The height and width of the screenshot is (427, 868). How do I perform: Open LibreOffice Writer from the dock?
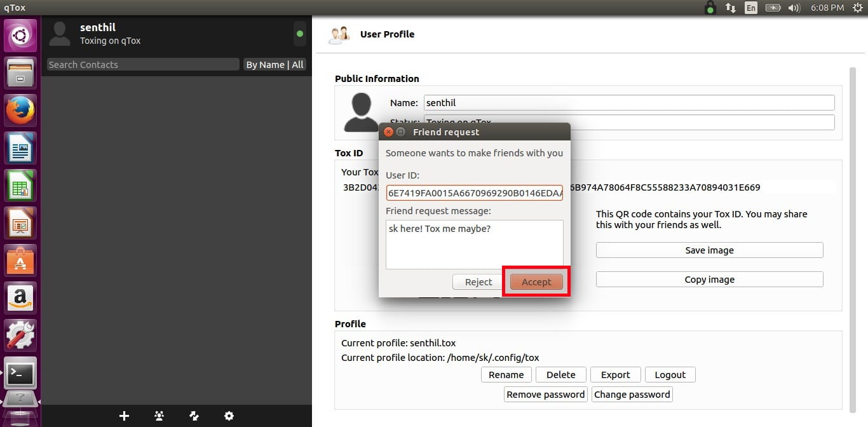tap(20, 149)
